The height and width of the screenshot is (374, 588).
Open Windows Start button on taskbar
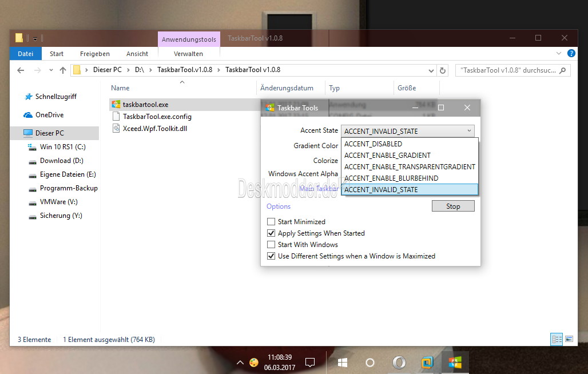pyautogui.click(x=343, y=363)
